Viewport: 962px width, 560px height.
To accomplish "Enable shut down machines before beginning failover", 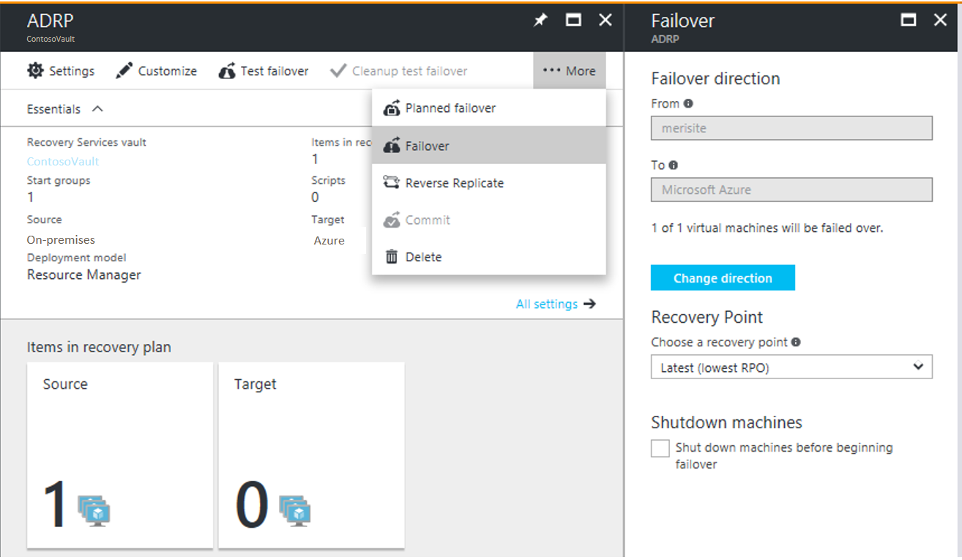I will tap(660, 447).
